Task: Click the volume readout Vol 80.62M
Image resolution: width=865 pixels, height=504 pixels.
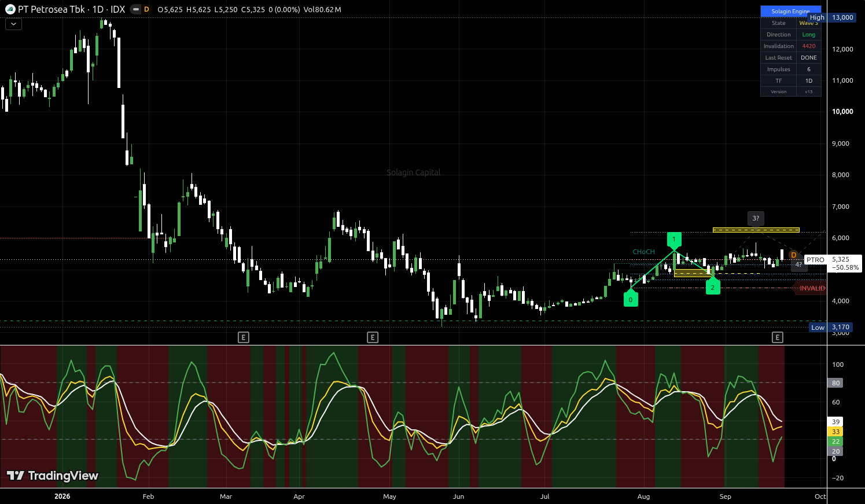Action: (322, 9)
